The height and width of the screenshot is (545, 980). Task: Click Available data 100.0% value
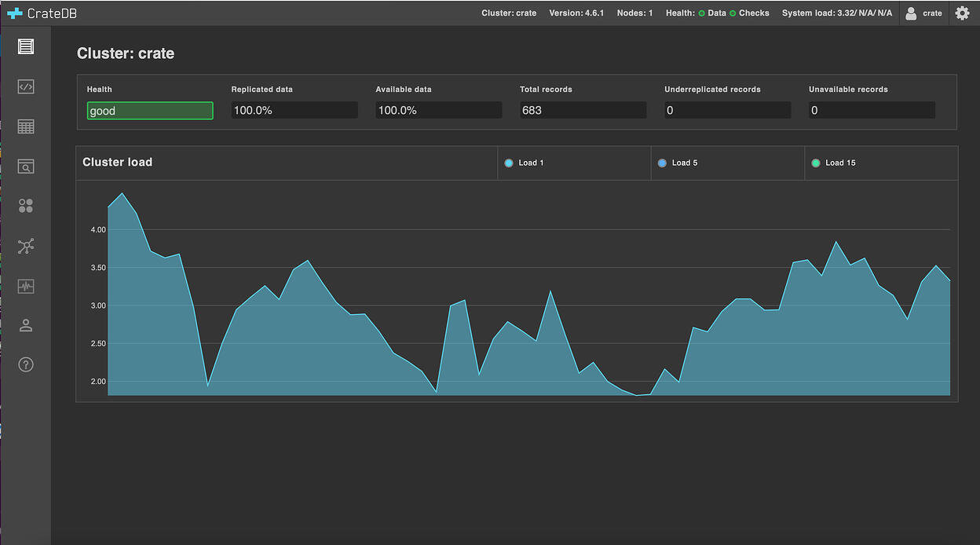(439, 111)
